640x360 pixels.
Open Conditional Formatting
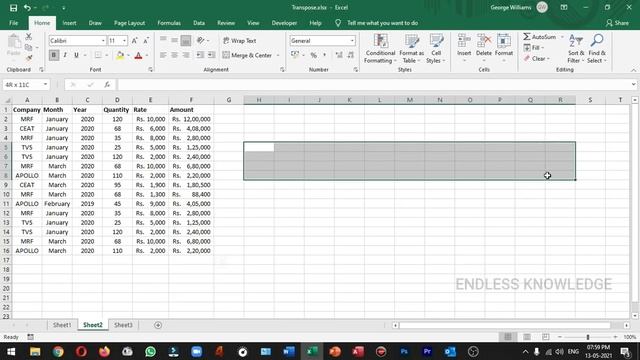pos(380,49)
